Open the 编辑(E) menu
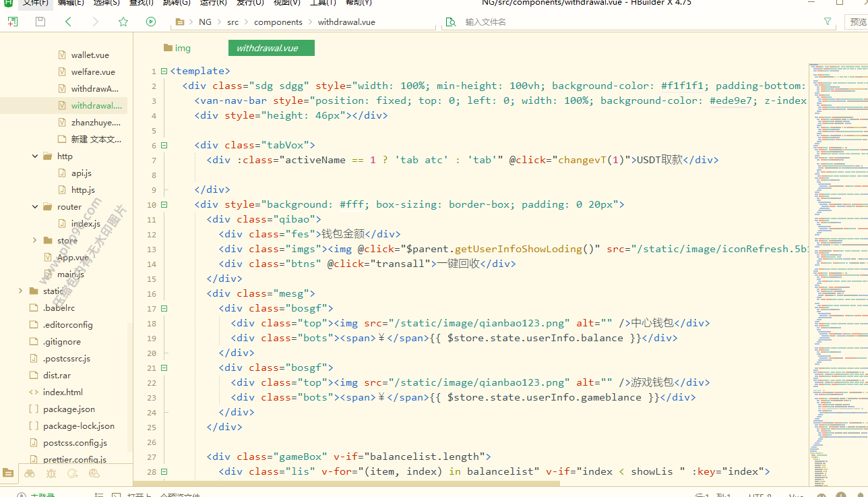Image resolution: width=868 pixels, height=497 pixels. click(71, 3)
